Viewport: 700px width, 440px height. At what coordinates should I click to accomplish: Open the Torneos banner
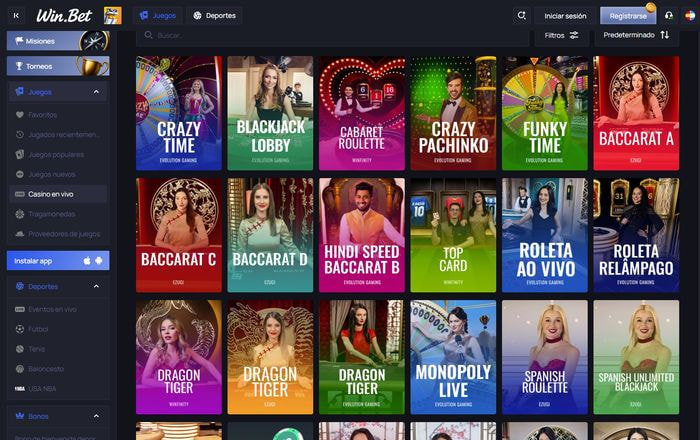[x=58, y=66]
